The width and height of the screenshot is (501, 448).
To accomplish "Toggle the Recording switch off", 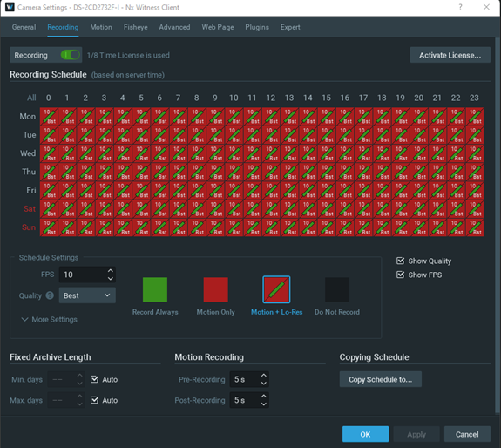I will (x=70, y=55).
